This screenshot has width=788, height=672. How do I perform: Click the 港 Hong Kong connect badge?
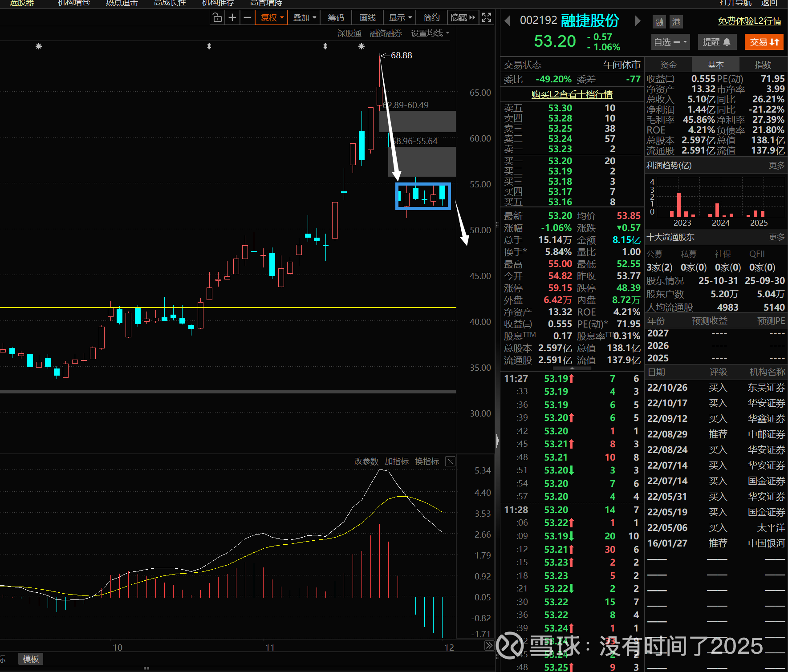(676, 22)
